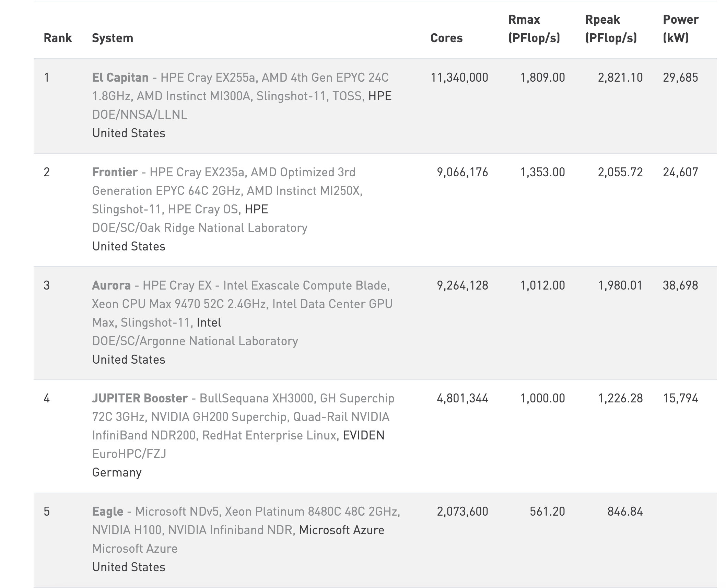The height and width of the screenshot is (588, 726).
Task: Open the Eagle system link
Action: (108, 511)
